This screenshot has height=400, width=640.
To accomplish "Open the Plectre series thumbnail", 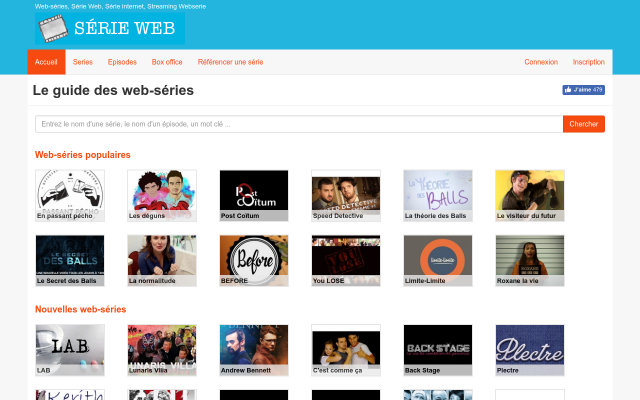I will coord(530,350).
